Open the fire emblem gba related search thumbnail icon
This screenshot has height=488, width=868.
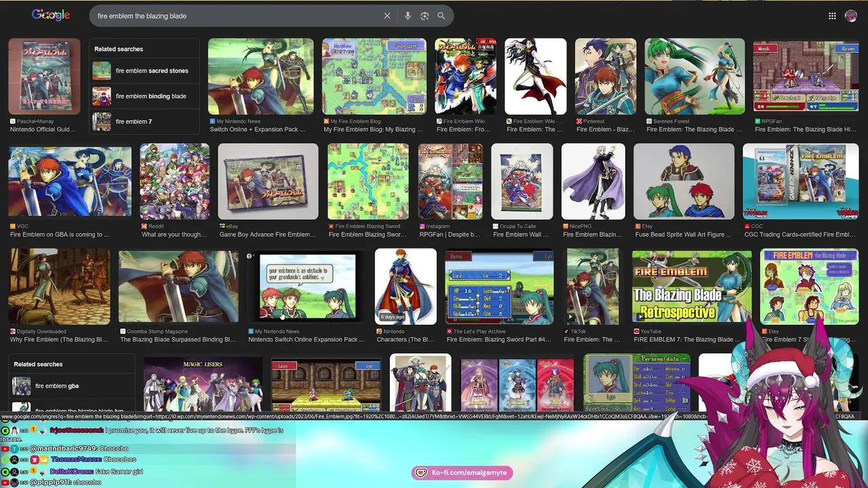(22, 386)
